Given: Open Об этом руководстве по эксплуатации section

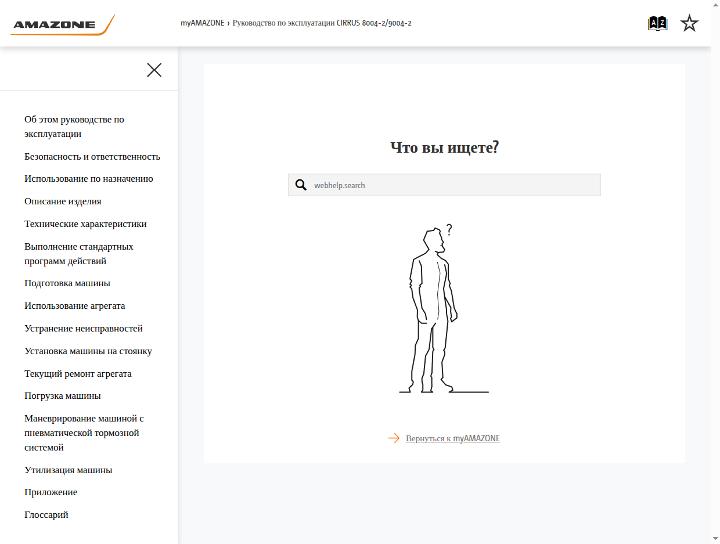Looking at the screenshot, I should 74,127.
